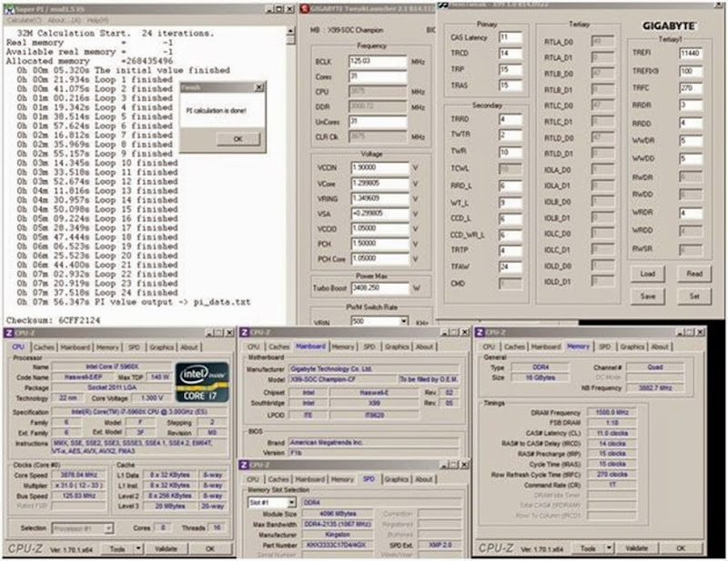This screenshot has height=561, width=728.
Task: Click CPU-Z icon on SPD window title bar
Action: pos(243,466)
